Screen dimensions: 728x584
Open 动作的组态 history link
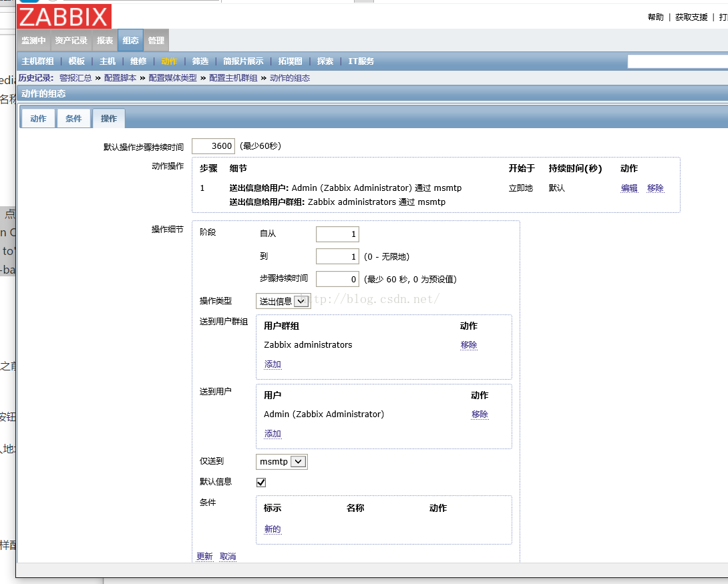(290, 78)
